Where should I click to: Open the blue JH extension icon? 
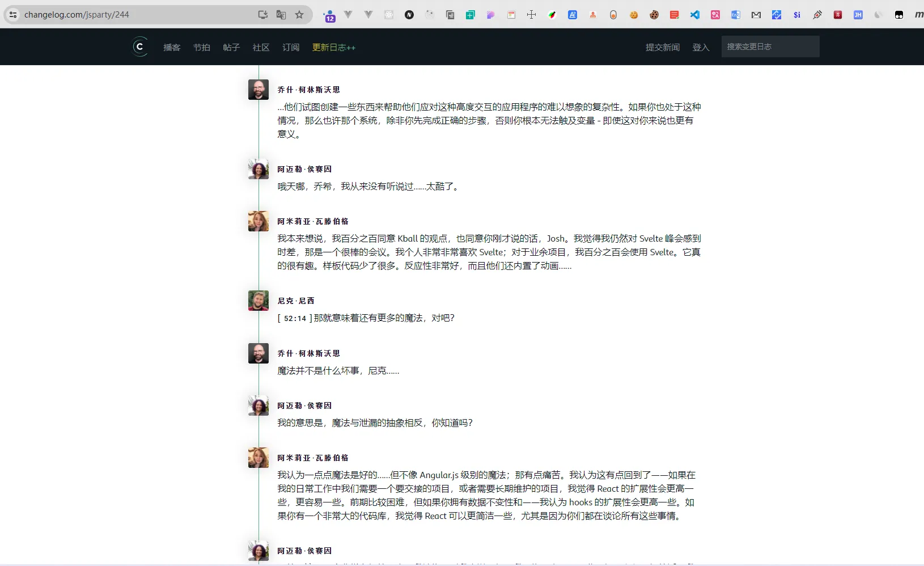coord(858,15)
